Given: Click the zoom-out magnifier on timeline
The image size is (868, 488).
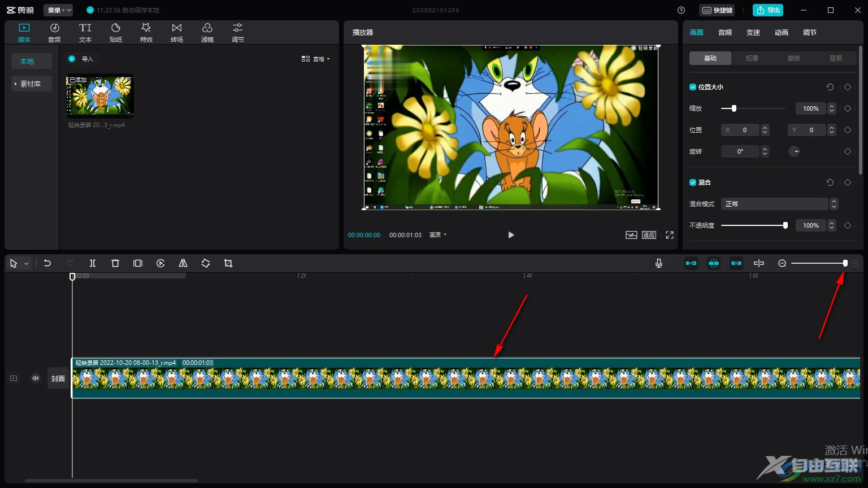Looking at the screenshot, I should coord(782,263).
